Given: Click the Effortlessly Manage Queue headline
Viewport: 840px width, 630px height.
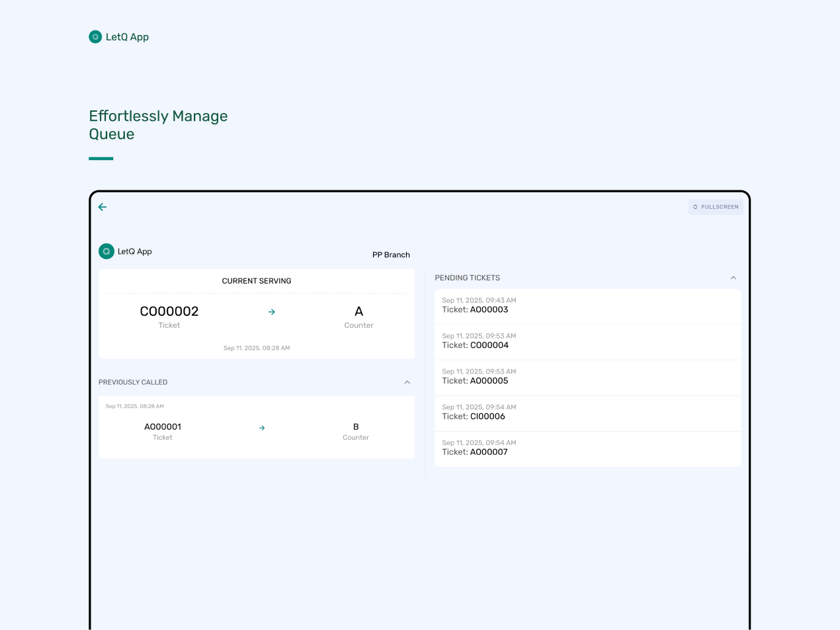Looking at the screenshot, I should [158, 125].
